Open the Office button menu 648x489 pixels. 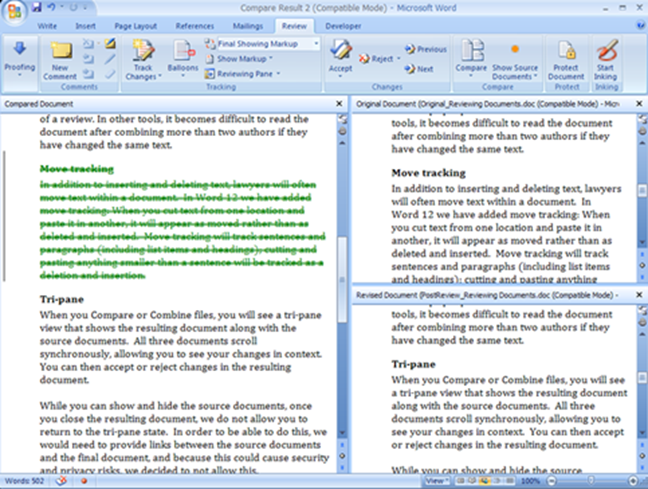pos(14,10)
